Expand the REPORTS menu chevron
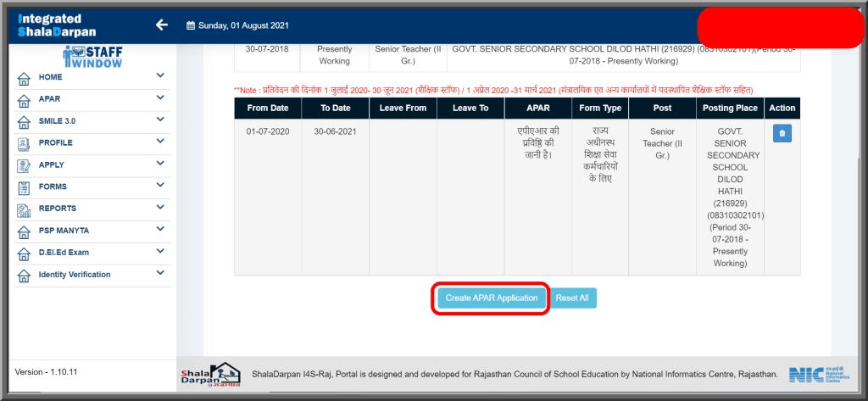The width and height of the screenshot is (868, 401). 160,207
